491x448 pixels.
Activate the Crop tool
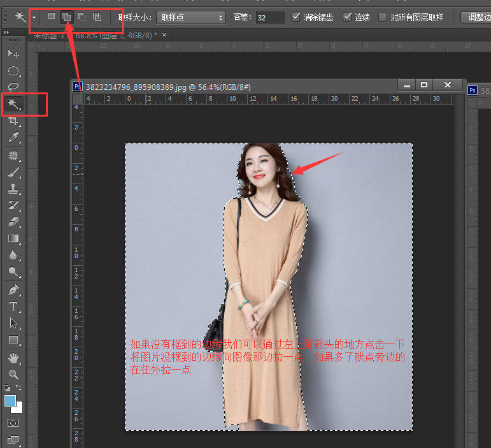[x=13, y=120]
